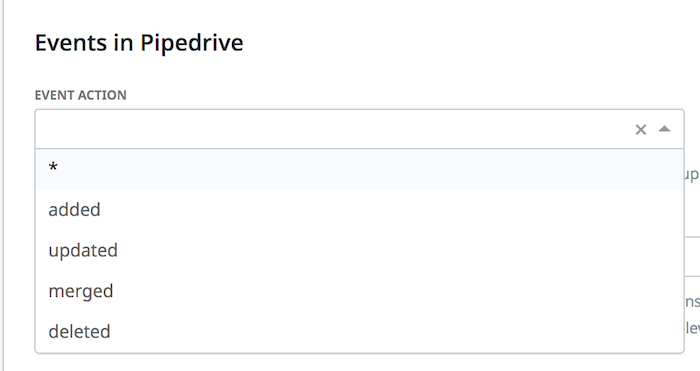Set the event action to updated
Screen dimensions: 700x371
click(x=359, y=250)
